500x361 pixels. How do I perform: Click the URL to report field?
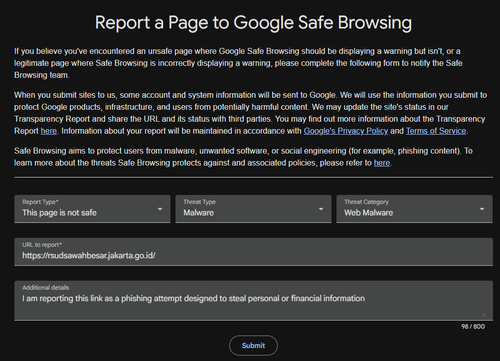253,252
